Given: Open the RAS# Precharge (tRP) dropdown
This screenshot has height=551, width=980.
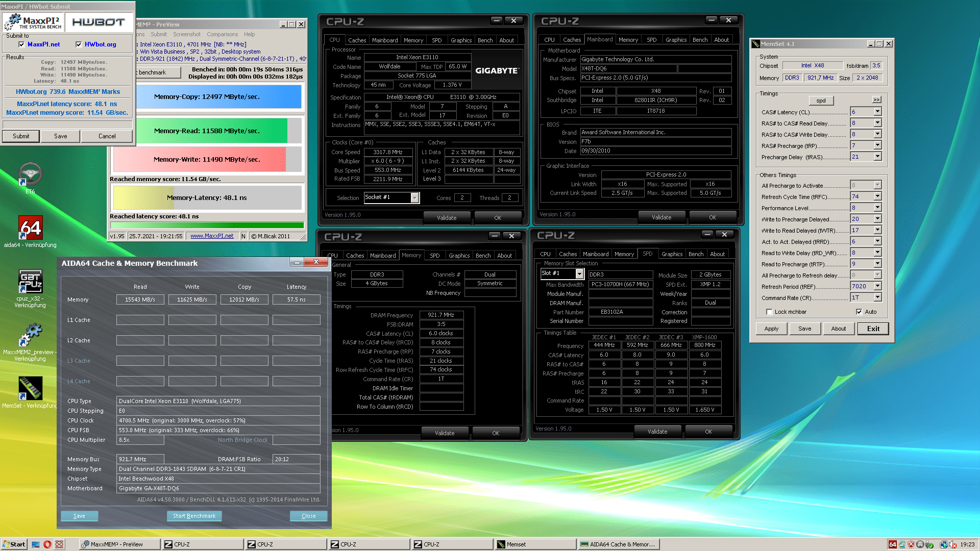Looking at the screenshot, I should coord(877,145).
